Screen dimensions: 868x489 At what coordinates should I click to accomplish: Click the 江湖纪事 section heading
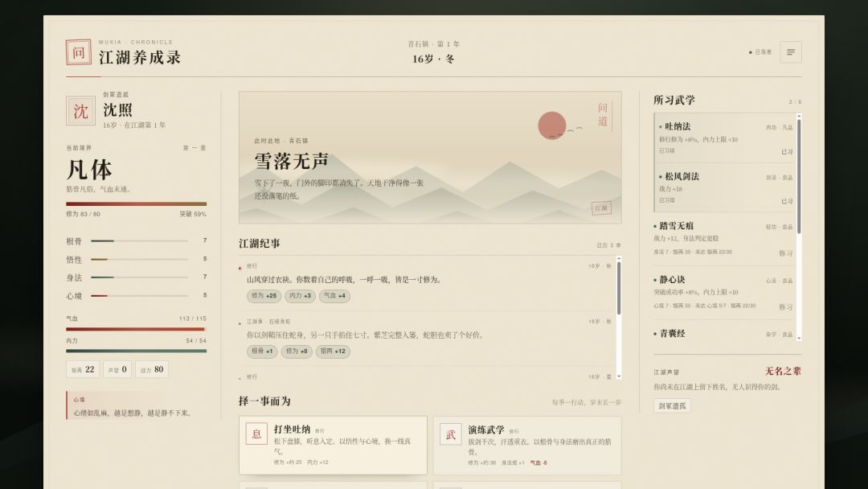[260, 244]
